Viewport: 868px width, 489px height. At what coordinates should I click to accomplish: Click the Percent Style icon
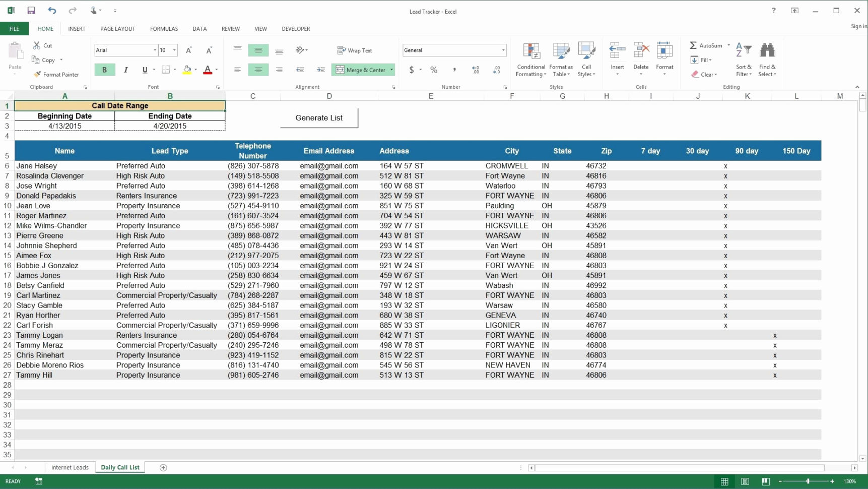point(434,70)
